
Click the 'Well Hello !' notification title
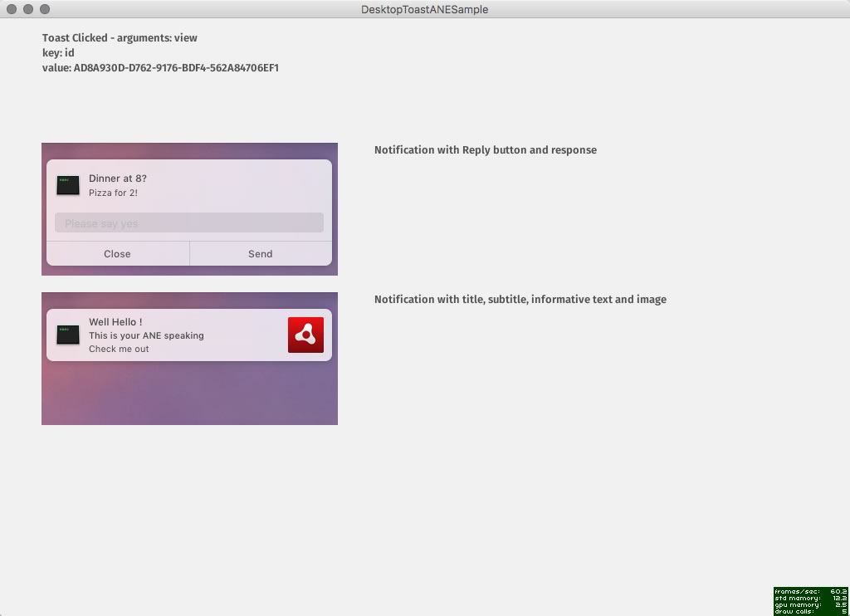pyautogui.click(x=115, y=321)
